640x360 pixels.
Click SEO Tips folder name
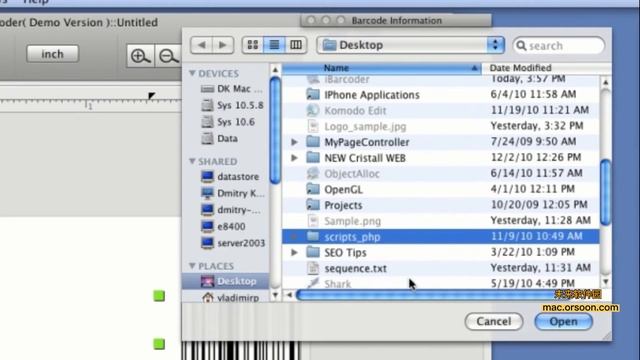click(345, 253)
